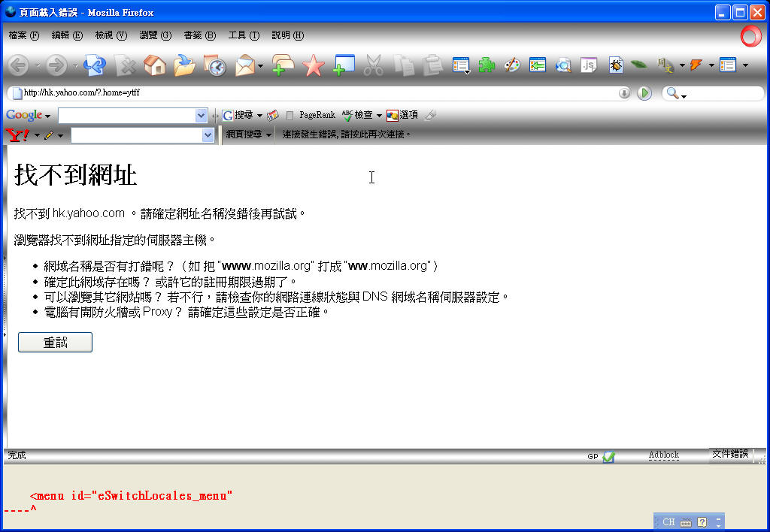The height and width of the screenshot is (532, 770).
Task: Open the lightning bolt dropdown arrow
Action: coord(711,65)
